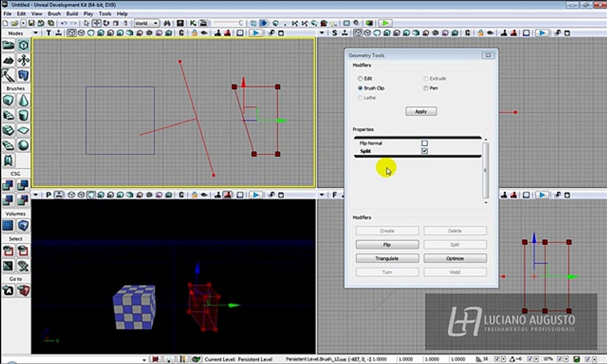The image size is (607, 364).
Task: Open search with the binoculars icon
Action: coord(166,23)
